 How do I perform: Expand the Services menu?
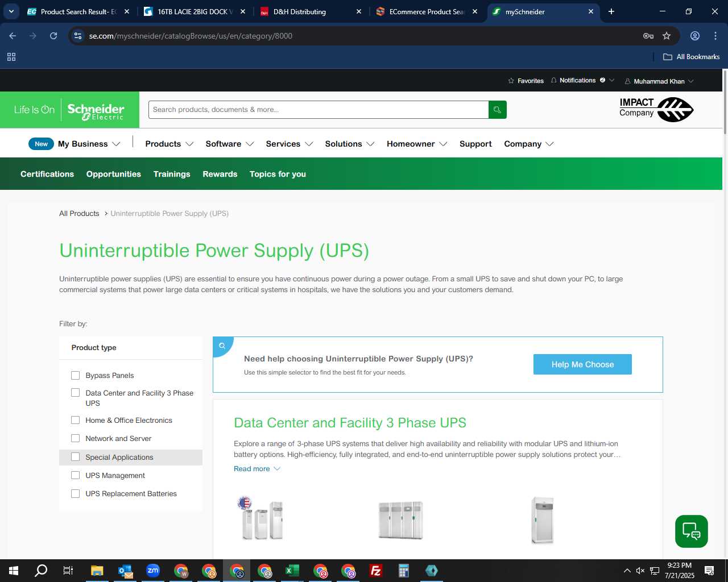click(289, 144)
